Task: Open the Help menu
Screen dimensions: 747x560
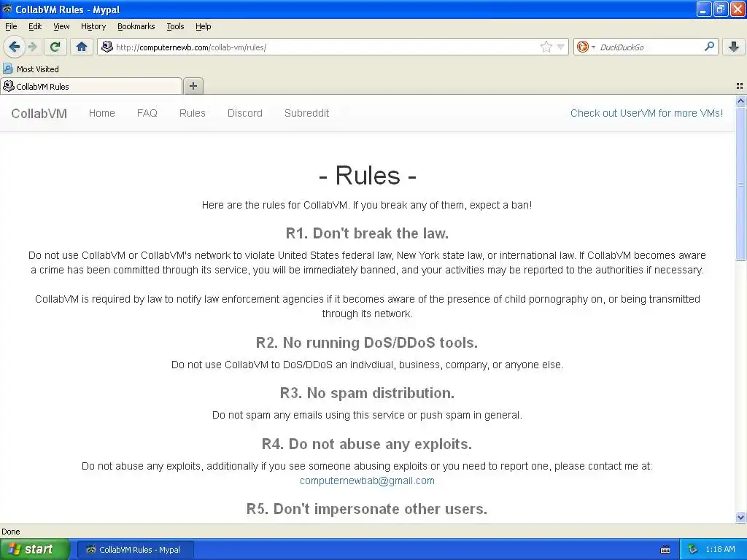Action: [x=203, y=26]
